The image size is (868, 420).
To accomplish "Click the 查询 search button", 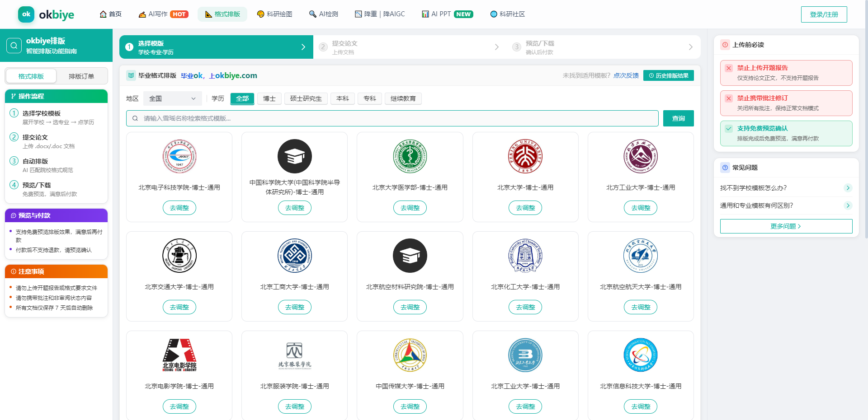I will [x=679, y=118].
